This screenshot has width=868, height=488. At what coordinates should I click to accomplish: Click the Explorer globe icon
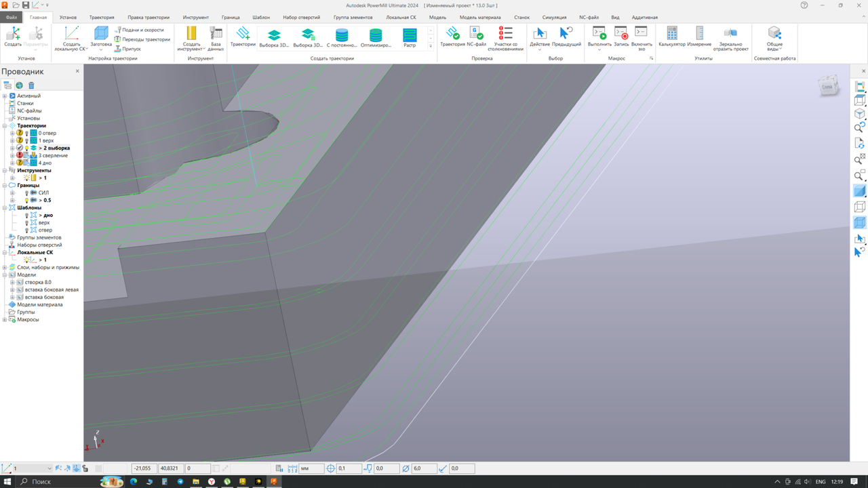[x=20, y=85]
